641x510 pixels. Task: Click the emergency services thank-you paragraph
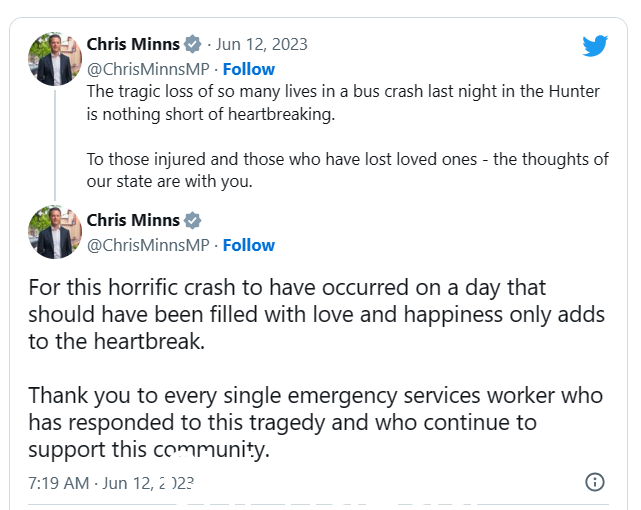(315, 423)
